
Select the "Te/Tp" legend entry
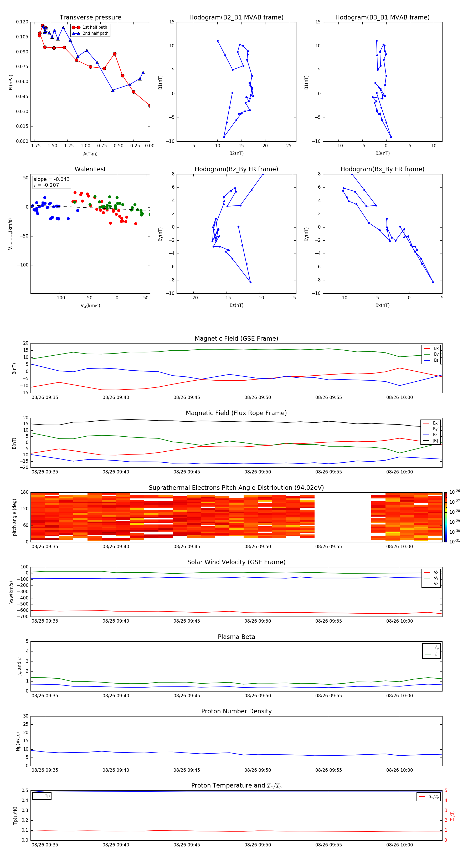429,796
